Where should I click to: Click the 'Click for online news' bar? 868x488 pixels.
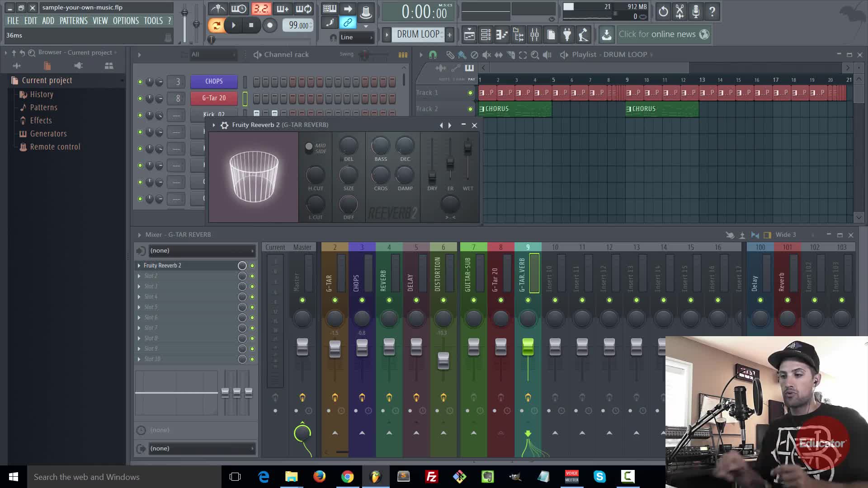coord(657,34)
